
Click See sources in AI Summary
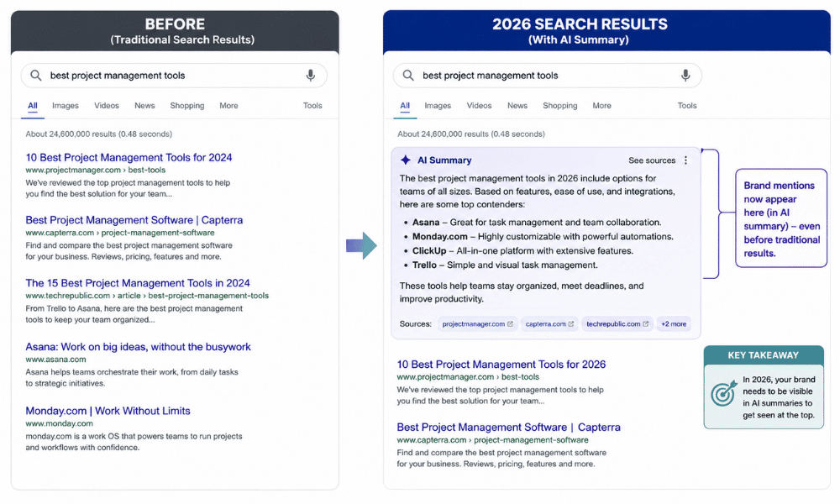652,160
